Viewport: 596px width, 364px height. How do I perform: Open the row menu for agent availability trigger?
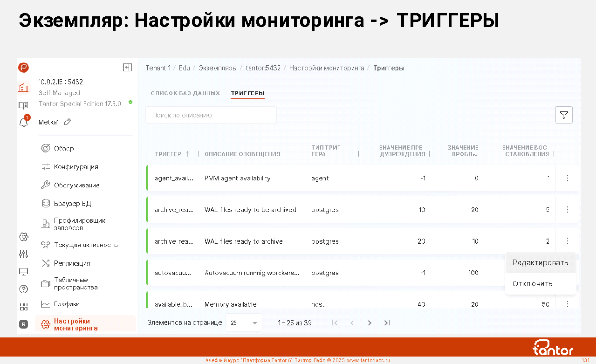pyautogui.click(x=567, y=178)
